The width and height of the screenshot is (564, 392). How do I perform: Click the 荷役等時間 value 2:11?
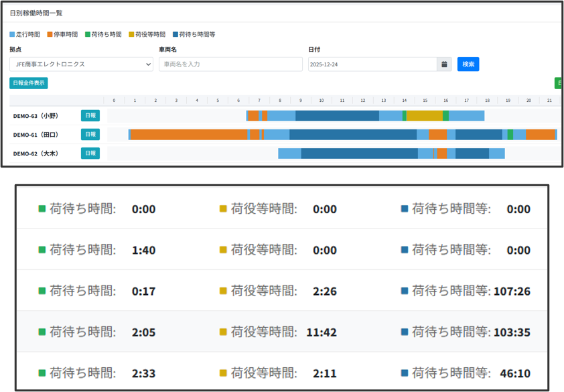pyautogui.click(x=325, y=373)
